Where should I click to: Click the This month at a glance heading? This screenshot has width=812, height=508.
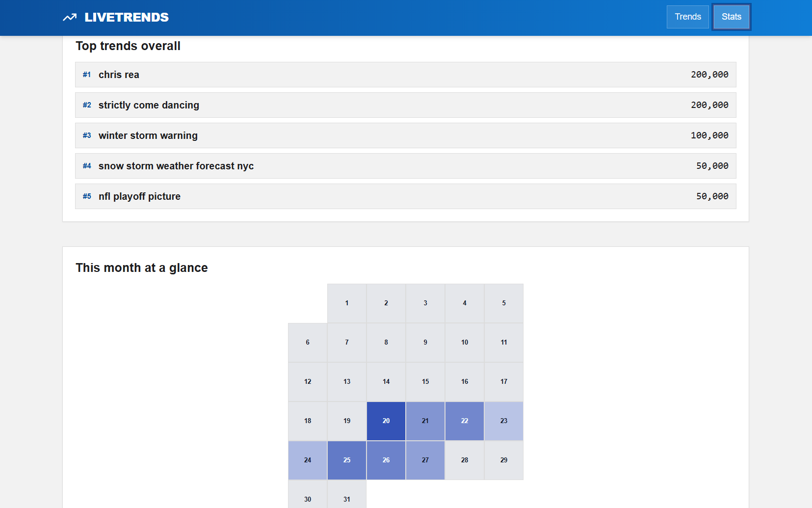(141, 267)
